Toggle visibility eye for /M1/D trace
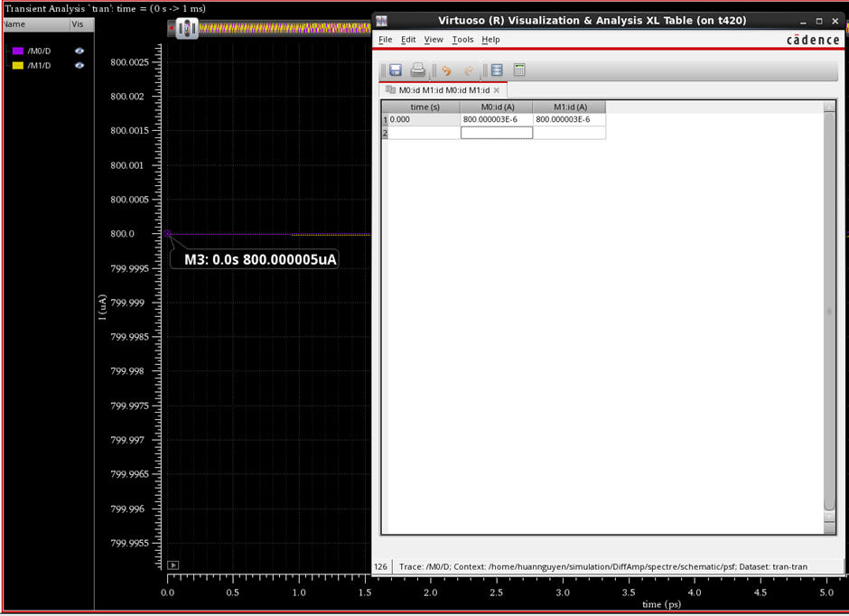This screenshot has height=616, width=849. click(79, 66)
